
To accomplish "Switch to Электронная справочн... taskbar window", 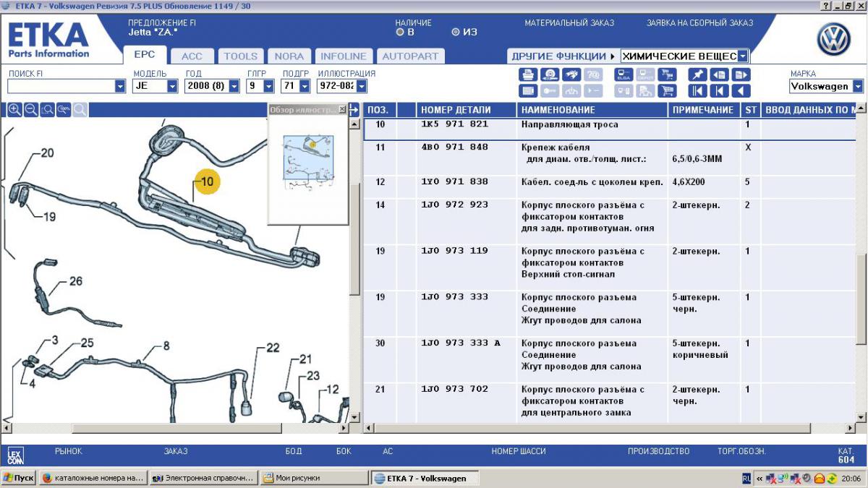I will point(203,479).
